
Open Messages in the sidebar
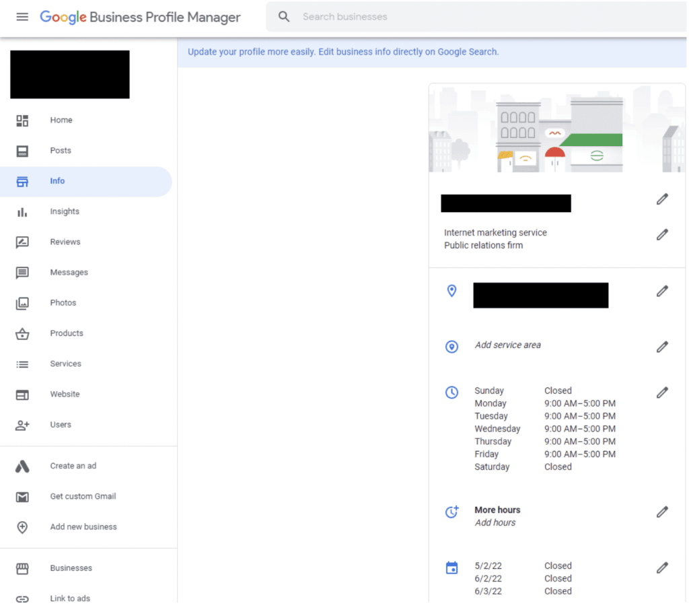pyautogui.click(x=69, y=273)
